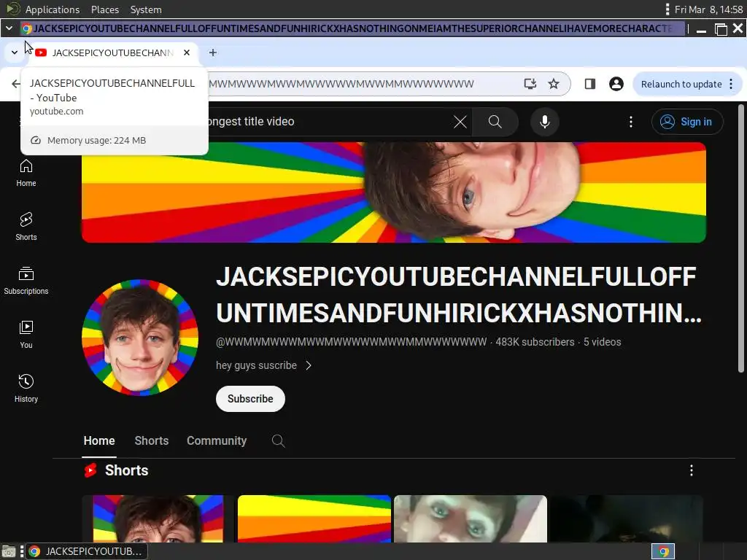Open the first Shorts thumbnail with face
This screenshot has height=560, width=747.
click(x=158, y=518)
